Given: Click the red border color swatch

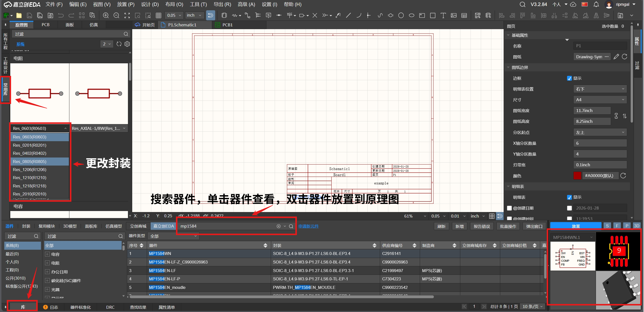Looking at the screenshot, I should (x=577, y=176).
